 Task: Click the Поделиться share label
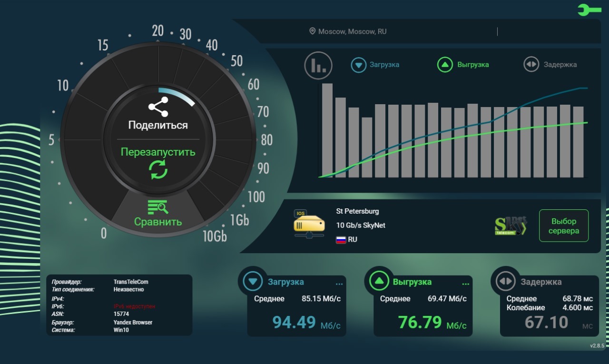tap(158, 126)
